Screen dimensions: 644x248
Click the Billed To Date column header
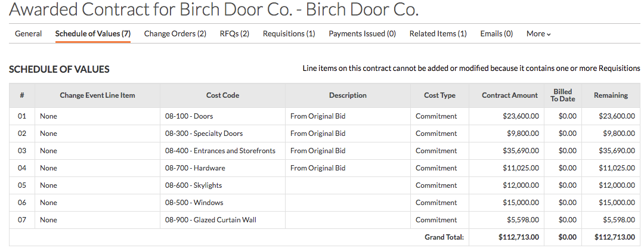click(563, 95)
